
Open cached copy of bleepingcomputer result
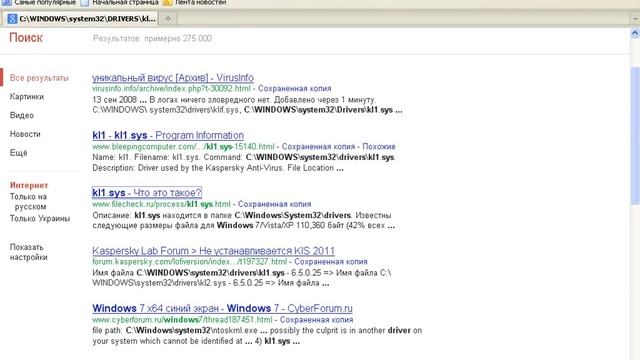click(x=318, y=147)
